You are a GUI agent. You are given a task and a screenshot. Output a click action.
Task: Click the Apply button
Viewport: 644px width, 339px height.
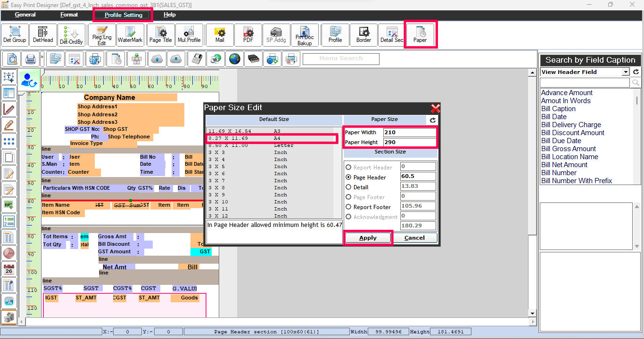(x=368, y=238)
